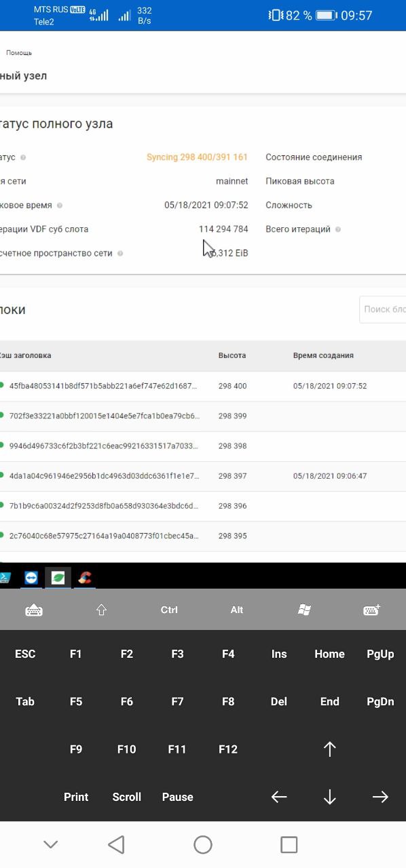This screenshot has height=868, width=406.
Task: Tap the Android recent apps square
Action: click(289, 844)
